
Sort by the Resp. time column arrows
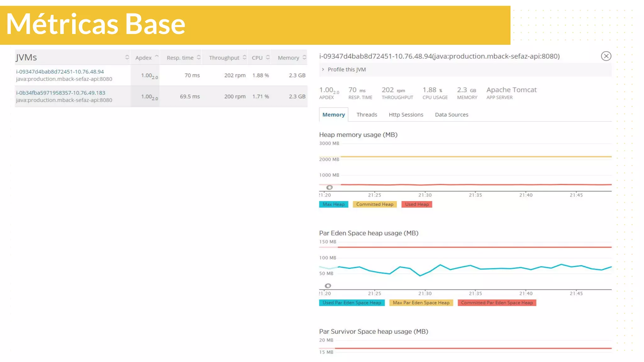(199, 57)
